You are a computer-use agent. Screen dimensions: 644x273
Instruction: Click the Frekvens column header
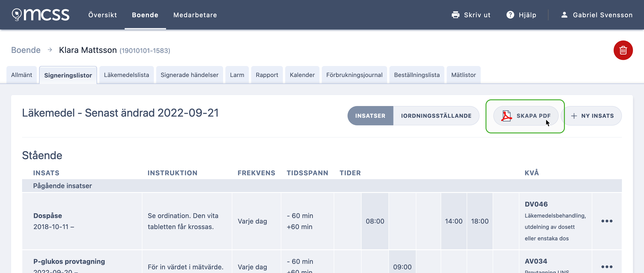click(256, 173)
